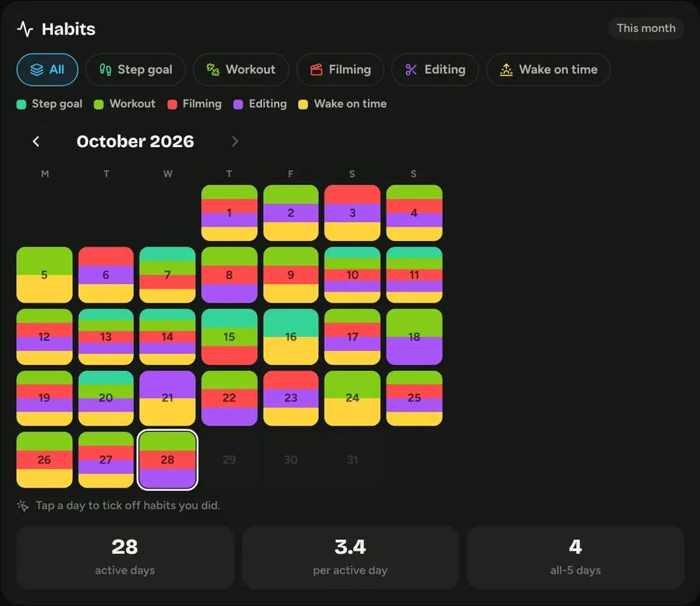This screenshot has height=606, width=700.
Task: Go to previous month arrow
Action: 36,142
